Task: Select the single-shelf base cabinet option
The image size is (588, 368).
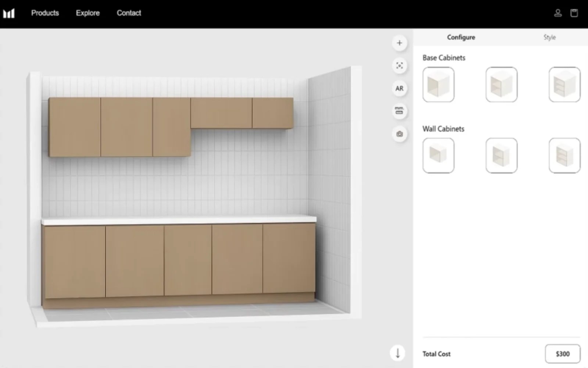Action: [x=502, y=84]
